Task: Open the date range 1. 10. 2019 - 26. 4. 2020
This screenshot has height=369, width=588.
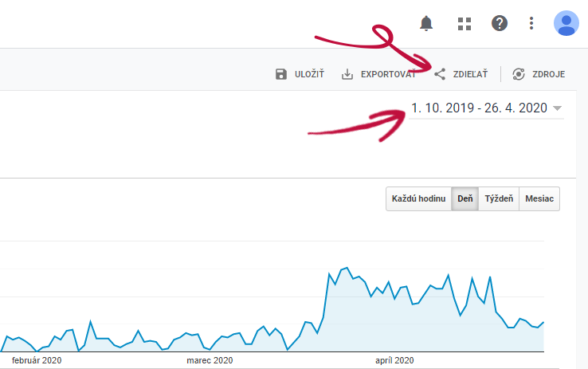Action: 486,108
